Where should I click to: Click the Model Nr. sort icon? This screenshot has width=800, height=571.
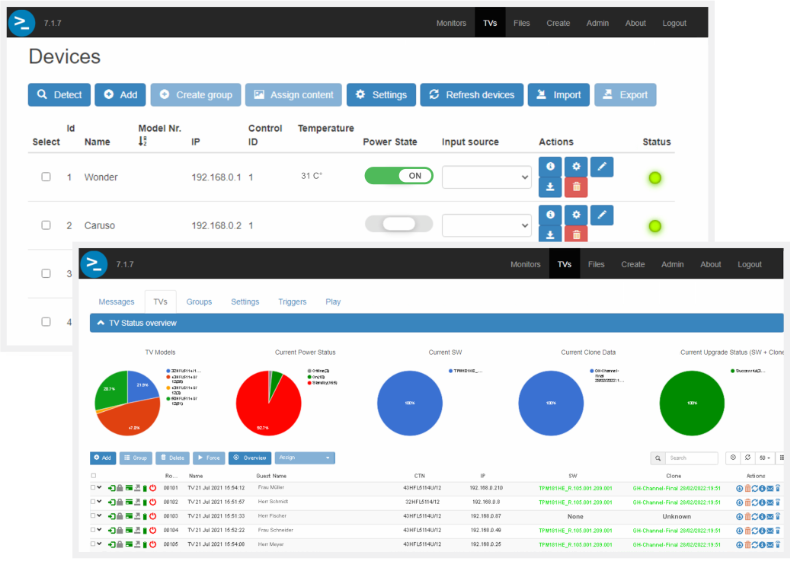(142, 141)
